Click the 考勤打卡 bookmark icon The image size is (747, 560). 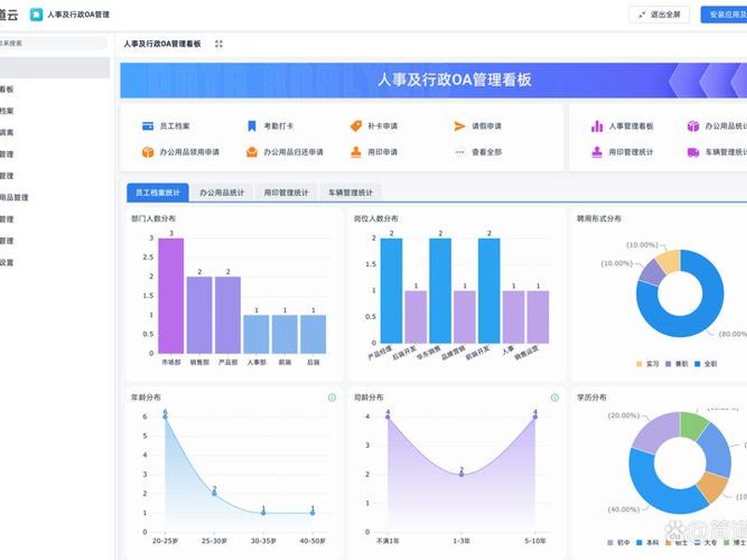pos(252,126)
